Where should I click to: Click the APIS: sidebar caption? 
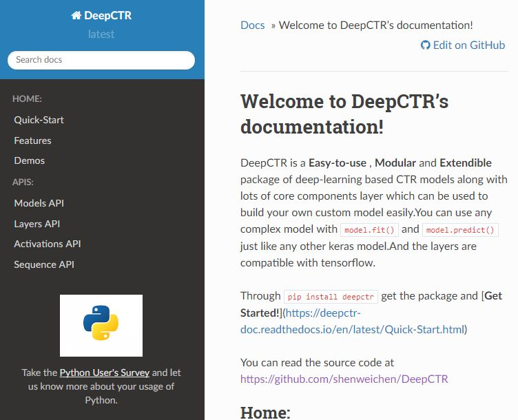pos(23,182)
